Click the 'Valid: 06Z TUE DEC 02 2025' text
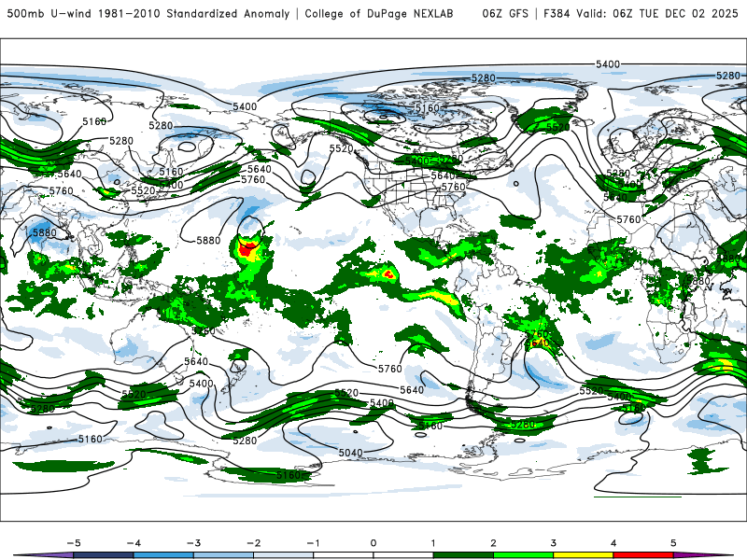Viewport: 747px width, 560px height. tap(657, 13)
